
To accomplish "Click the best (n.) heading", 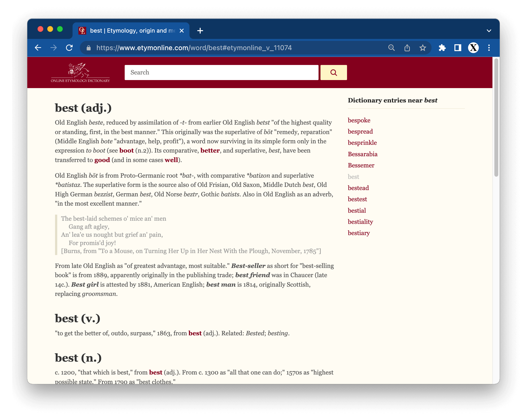I will 78,358.
